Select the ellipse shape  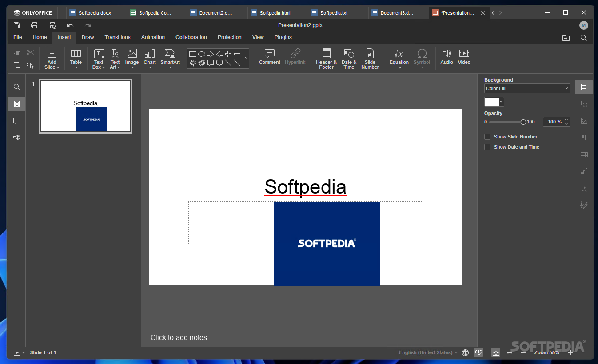tap(202, 54)
